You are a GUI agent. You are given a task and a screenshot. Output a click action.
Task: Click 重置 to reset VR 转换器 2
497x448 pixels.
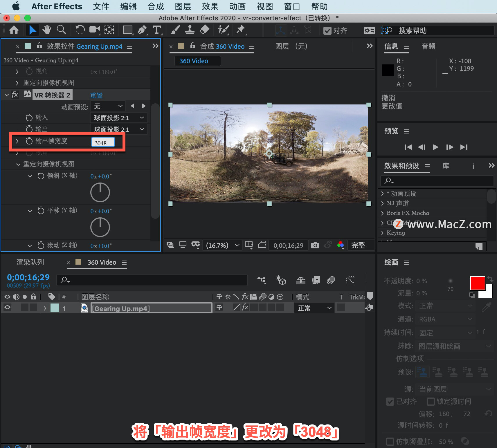tap(96, 95)
